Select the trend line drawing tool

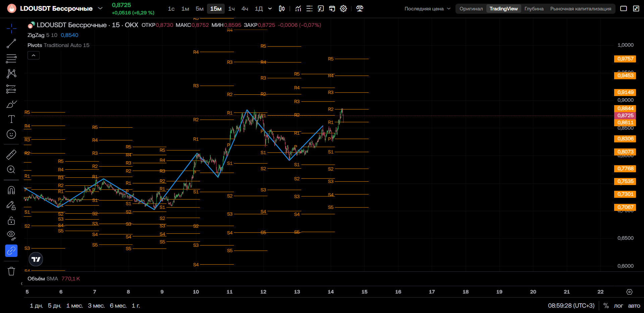(11, 44)
